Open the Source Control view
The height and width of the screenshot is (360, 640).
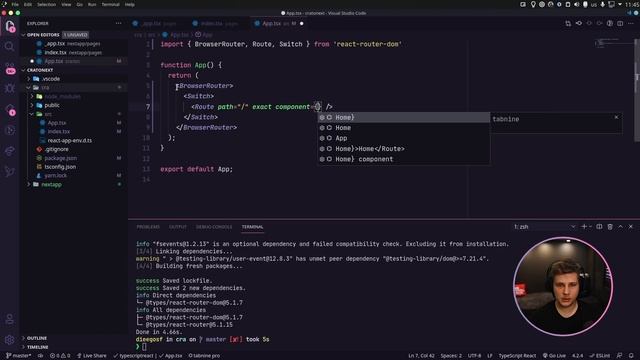pos(10,68)
